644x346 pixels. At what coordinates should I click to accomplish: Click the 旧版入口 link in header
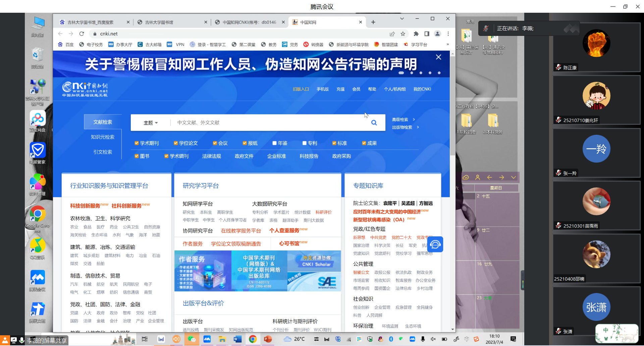(x=301, y=89)
